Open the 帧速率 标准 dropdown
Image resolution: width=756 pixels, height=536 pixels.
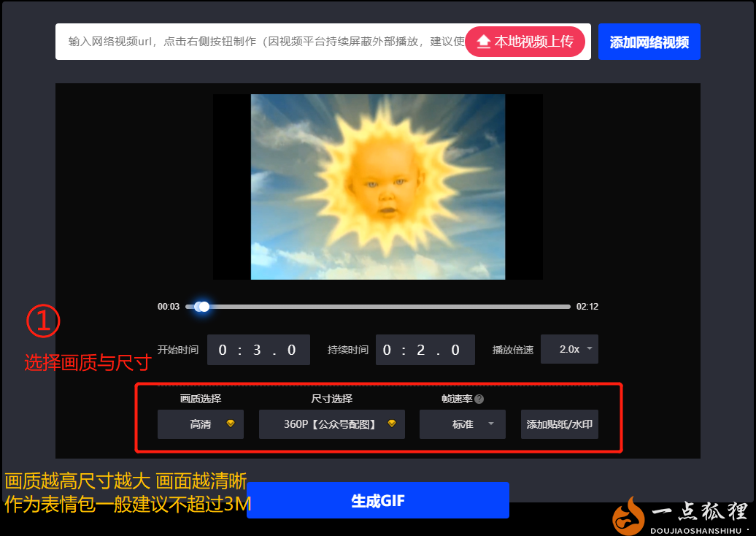click(x=463, y=424)
